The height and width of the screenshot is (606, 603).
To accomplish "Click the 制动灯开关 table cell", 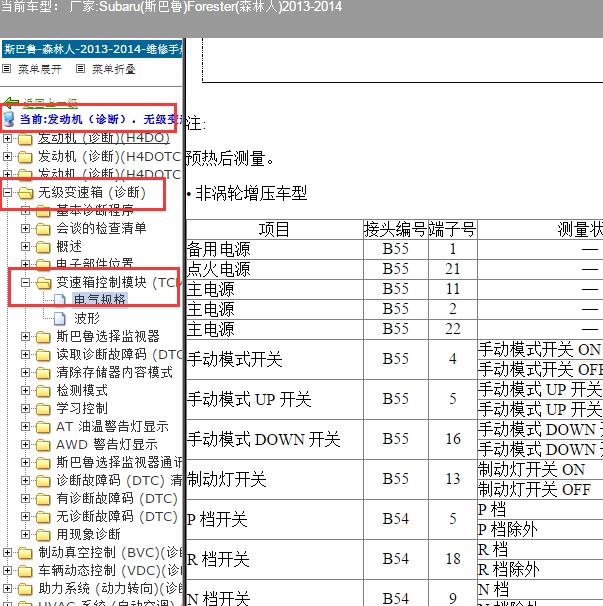I will 274,480.
